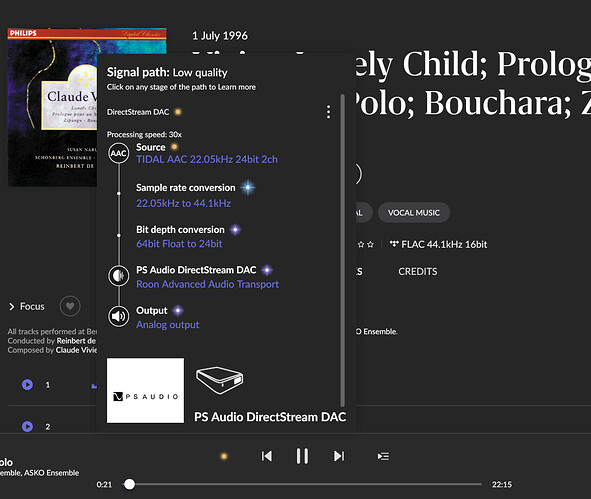Play track 1
This screenshot has height=499, width=591.
[x=27, y=385]
